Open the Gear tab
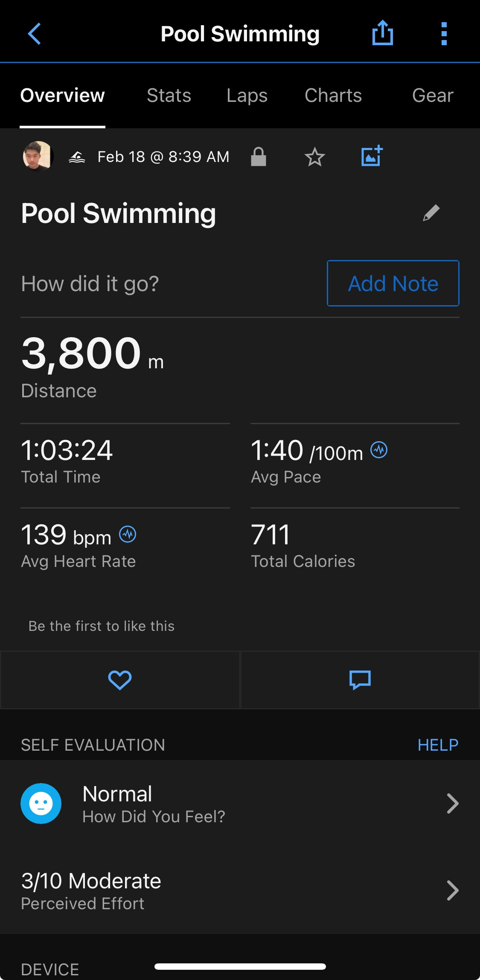This screenshot has height=980, width=480. [x=433, y=95]
